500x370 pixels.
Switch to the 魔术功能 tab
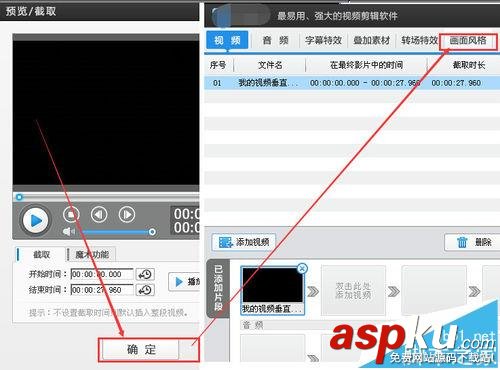coord(92,255)
